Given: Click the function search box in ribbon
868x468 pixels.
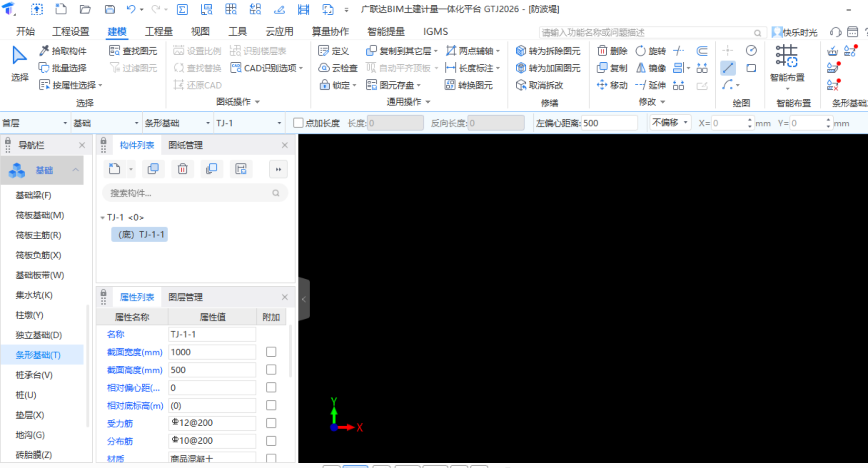Looking at the screenshot, I should pos(652,32).
